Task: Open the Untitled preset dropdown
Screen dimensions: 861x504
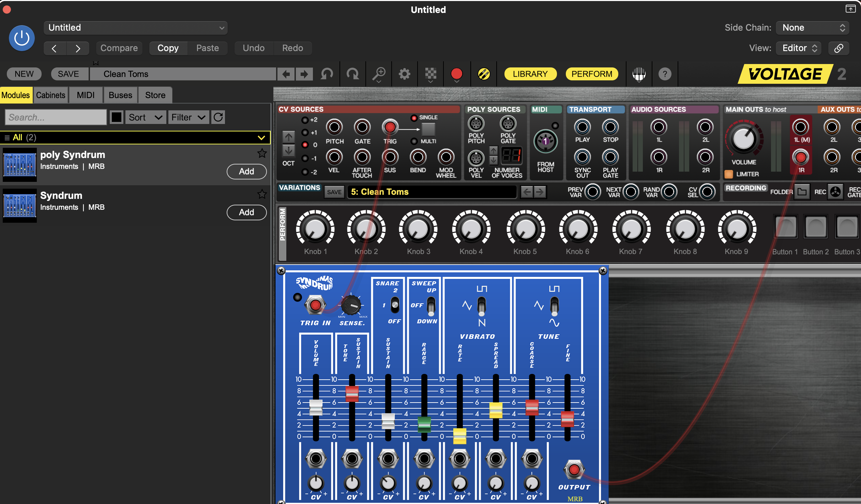Action: pos(136,28)
